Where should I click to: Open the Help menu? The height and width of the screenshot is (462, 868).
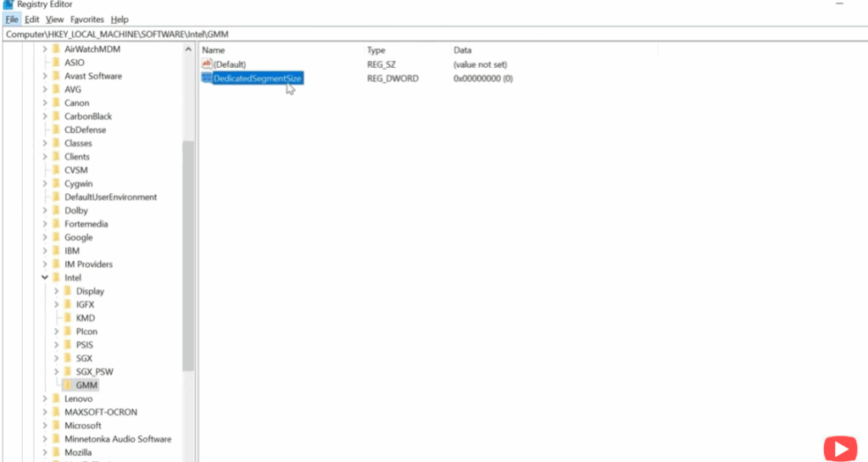point(120,19)
